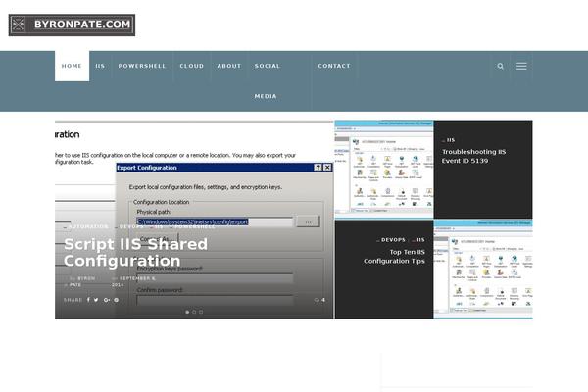Open the CLOUD menu item
This screenshot has height=392, width=588.
[x=192, y=66]
